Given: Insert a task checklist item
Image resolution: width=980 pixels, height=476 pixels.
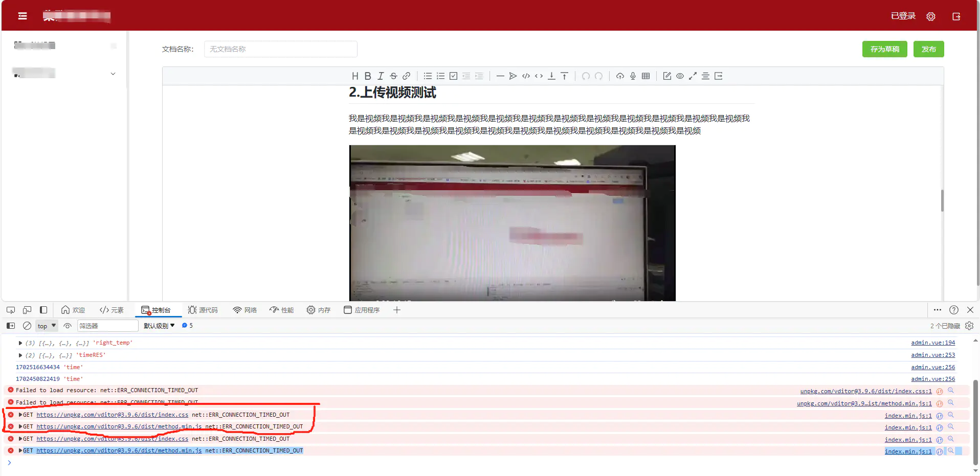Looking at the screenshot, I should pyautogui.click(x=453, y=76).
